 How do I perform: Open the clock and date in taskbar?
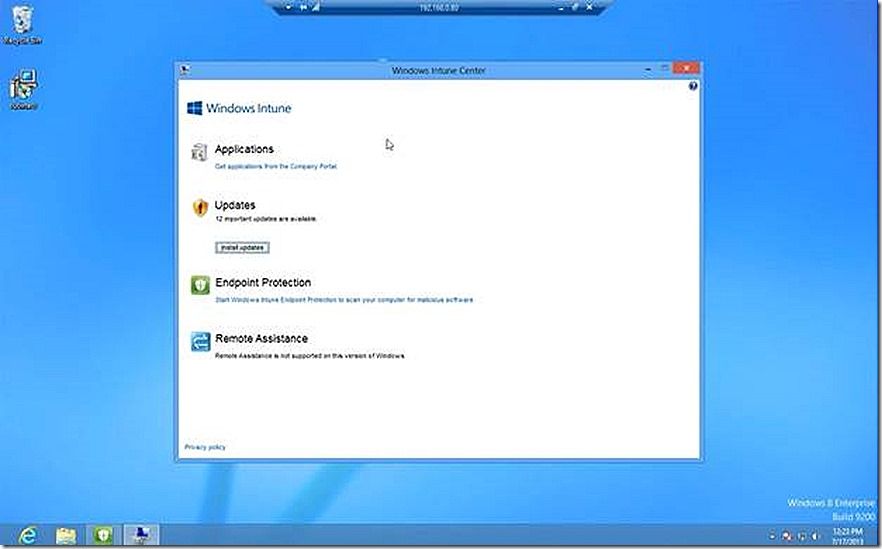[x=848, y=536]
